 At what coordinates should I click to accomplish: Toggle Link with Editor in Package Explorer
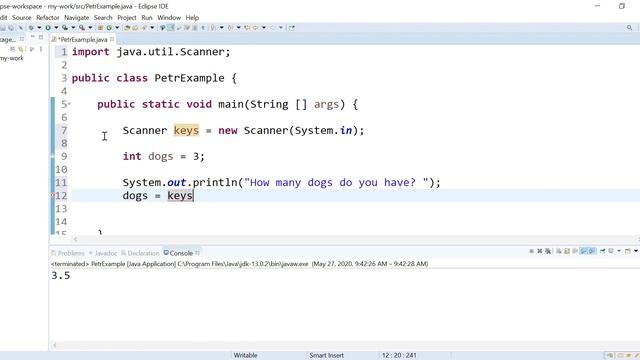[21, 49]
